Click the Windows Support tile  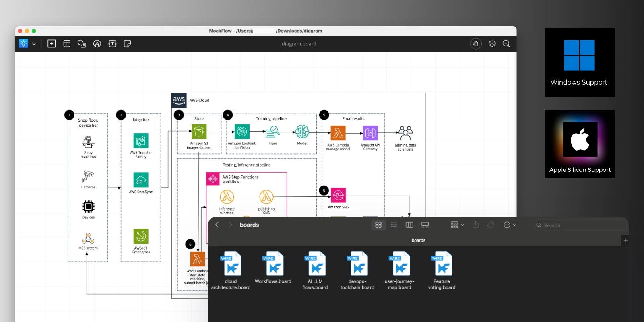580,62
